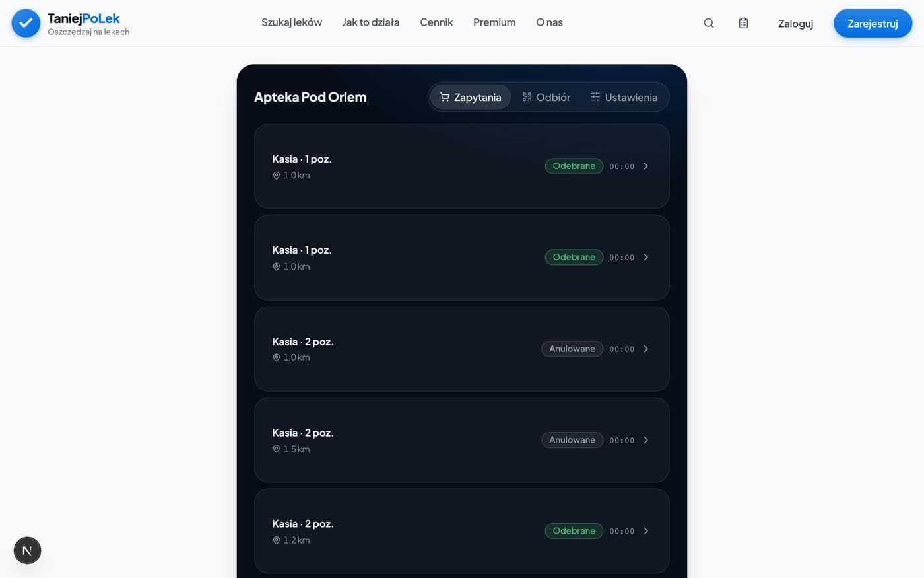Click the sliders icon beside Ustawienia
The width and height of the screenshot is (924, 578).
595,97
